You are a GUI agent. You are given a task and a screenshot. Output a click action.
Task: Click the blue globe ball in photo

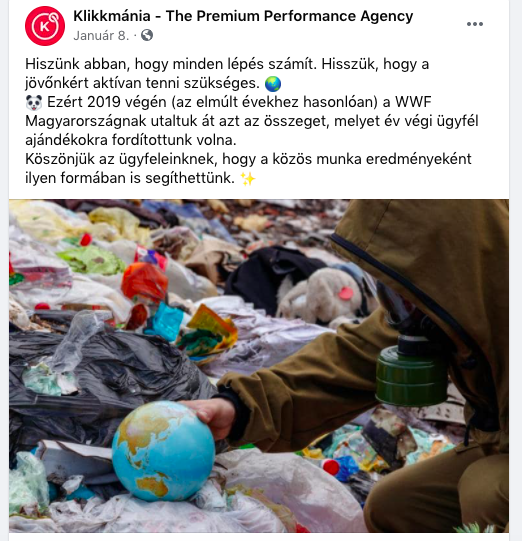(164, 451)
